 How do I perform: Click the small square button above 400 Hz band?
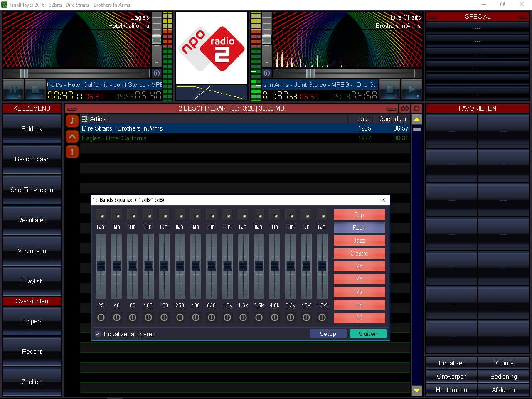click(x=196, y=215)
